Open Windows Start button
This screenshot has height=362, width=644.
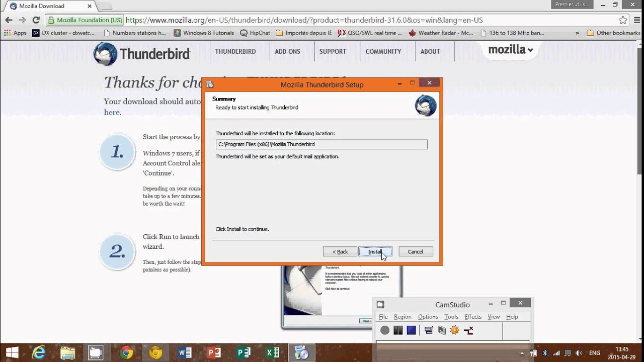pos(12,353)
